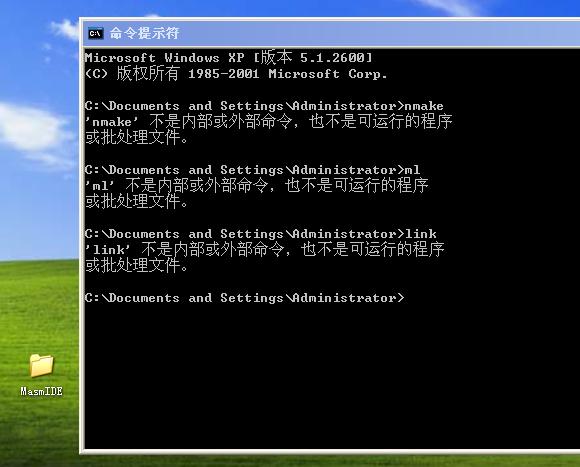Click the last empty Administrator> prompt line

pyautogui.click(x=245, y=298)
